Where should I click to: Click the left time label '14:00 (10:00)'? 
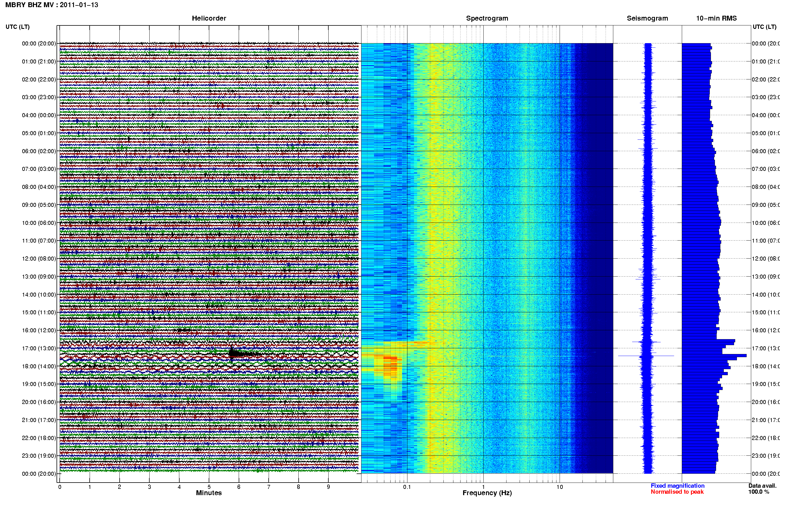coord(39,295)
